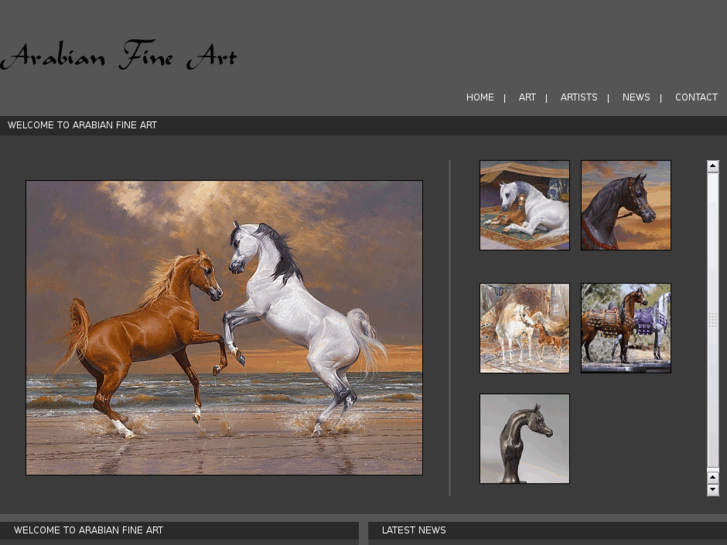Click the gallery scrollbar thumb grip
This screenshot has height=545, width=727.
[x=713, y=320]
